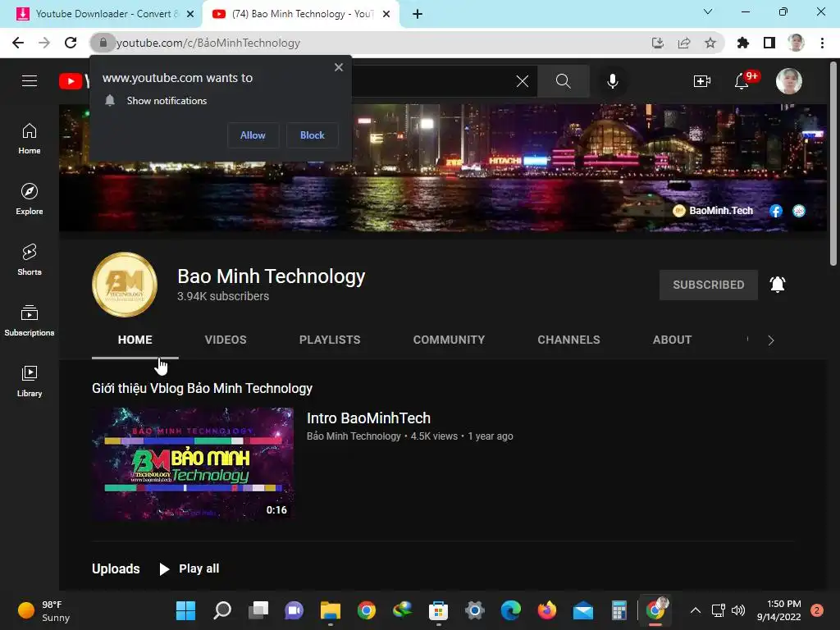Click the YouTube logo
The width and height of the screenshot is (840, 630).
click(74, 81)
